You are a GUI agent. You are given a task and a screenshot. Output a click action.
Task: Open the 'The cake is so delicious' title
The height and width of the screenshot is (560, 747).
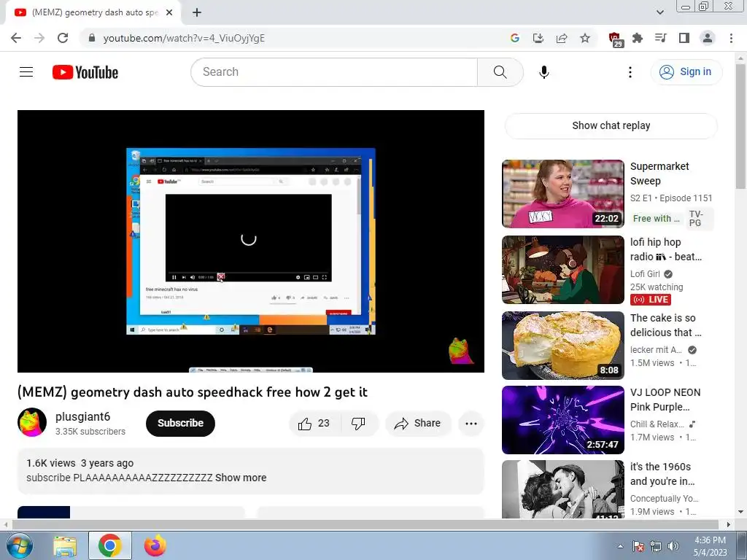[665, 325]
